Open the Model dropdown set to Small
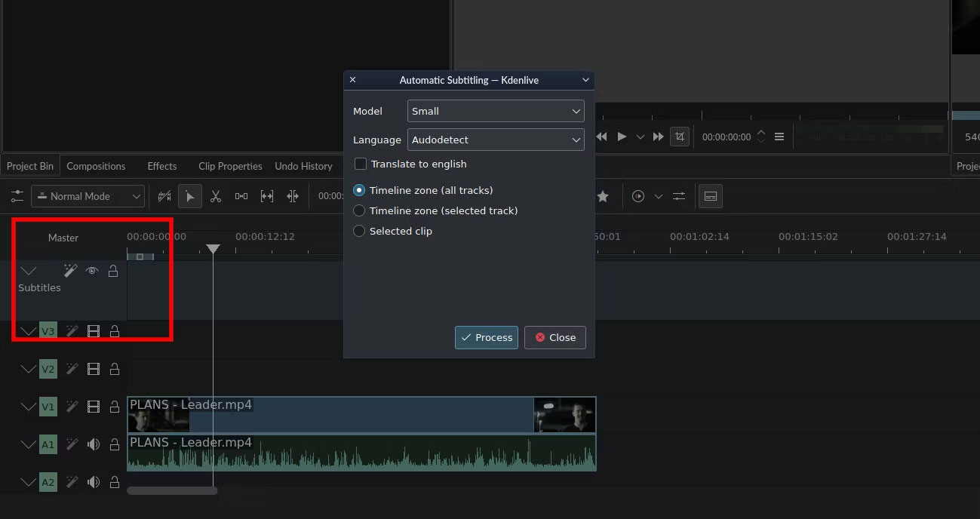The image size is (980, 519). tap(496, 111)
